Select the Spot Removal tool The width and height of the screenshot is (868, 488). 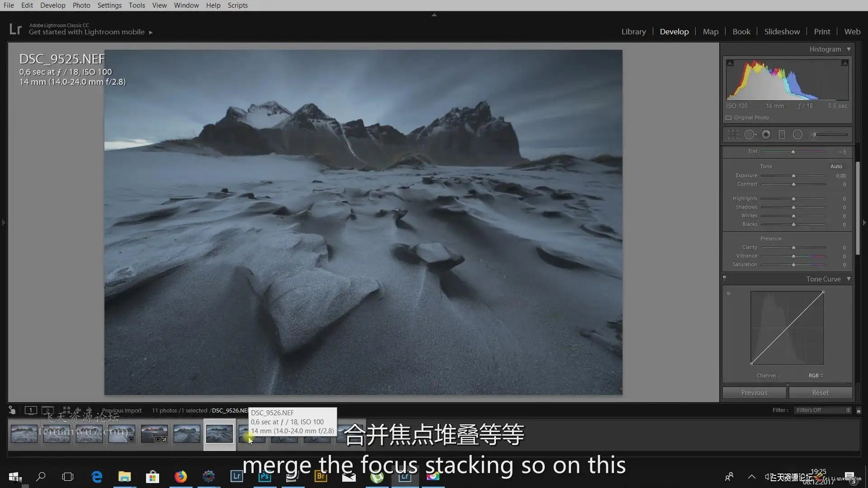[x=750, y=135]
